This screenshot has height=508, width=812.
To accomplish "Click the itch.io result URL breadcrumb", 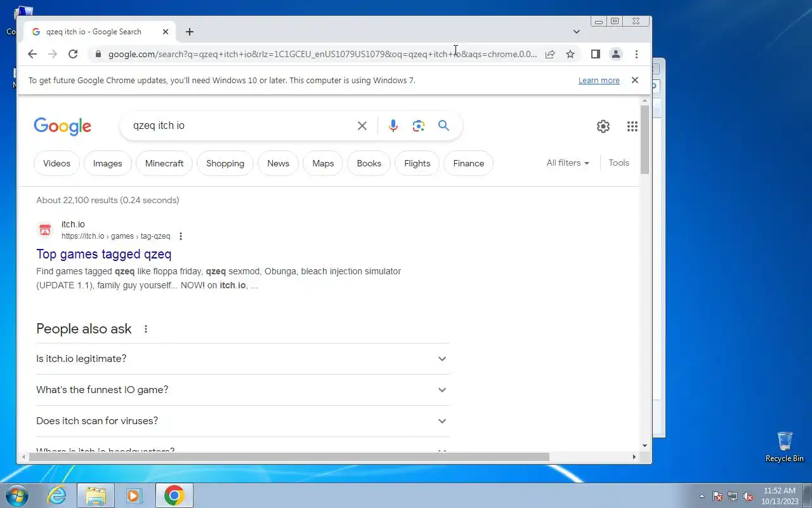I will (115, 236).
